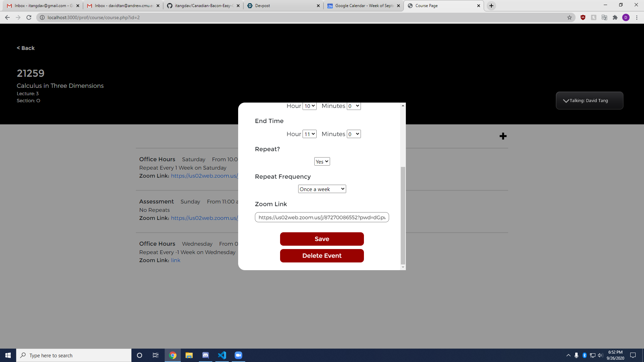
Task: Collapse the Talking: David Tang panel
Action: coord(566,101)
